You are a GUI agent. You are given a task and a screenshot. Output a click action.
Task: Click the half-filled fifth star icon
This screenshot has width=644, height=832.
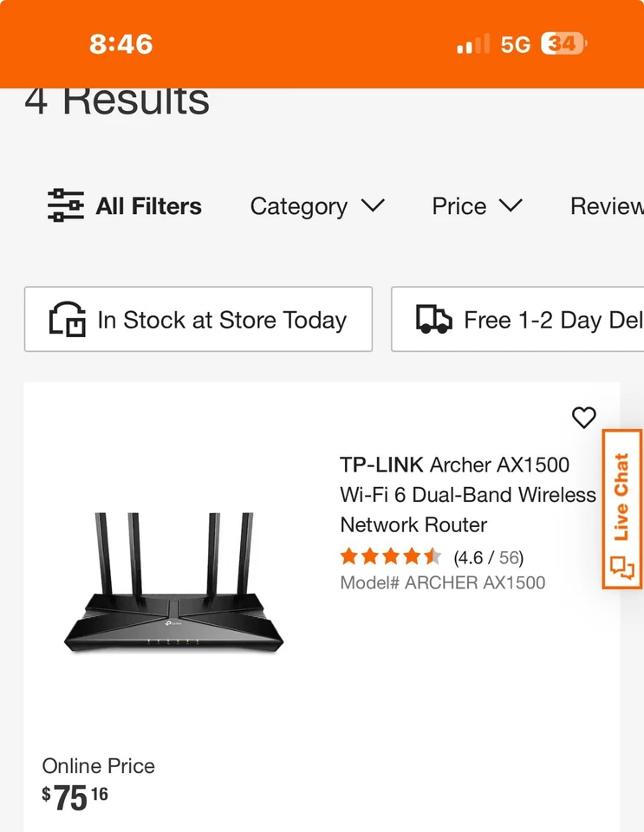pyautogui.click(x=433, y=556)
